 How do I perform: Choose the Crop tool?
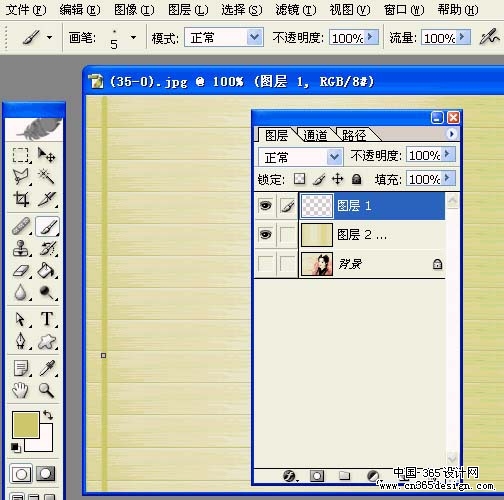(21, 199)
